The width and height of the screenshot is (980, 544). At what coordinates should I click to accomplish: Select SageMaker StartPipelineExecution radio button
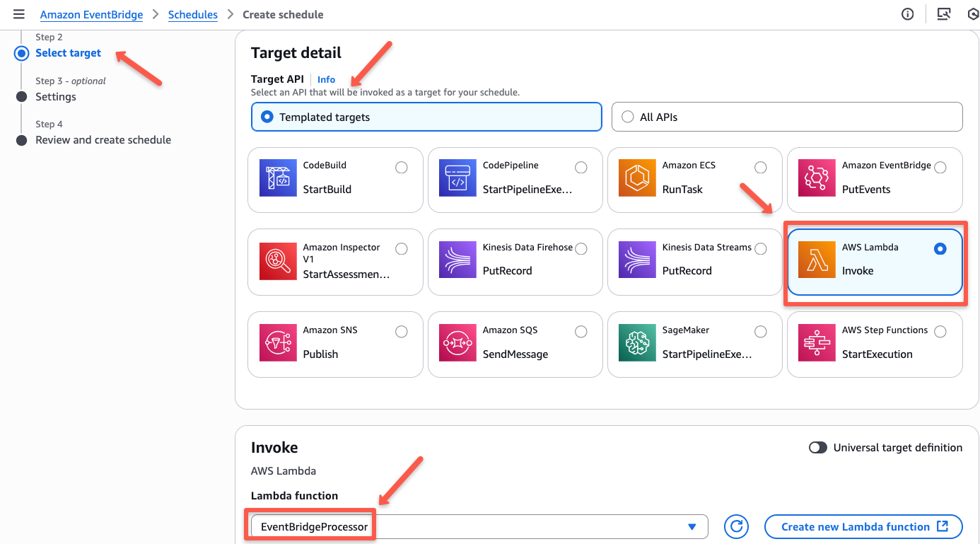761,332
